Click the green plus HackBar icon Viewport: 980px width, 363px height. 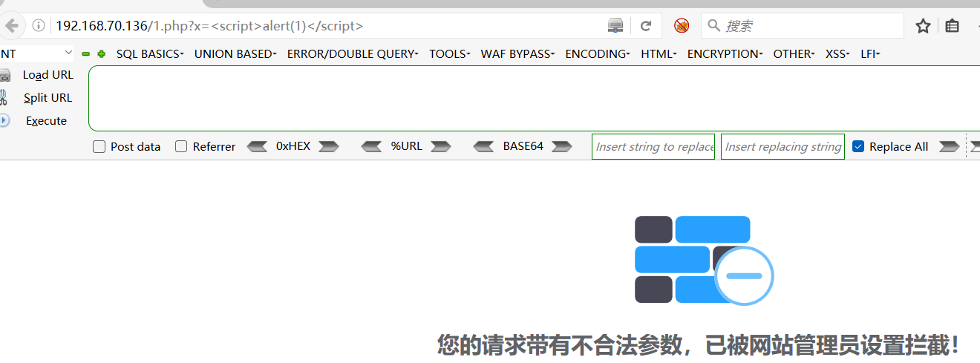pos(101,54)
